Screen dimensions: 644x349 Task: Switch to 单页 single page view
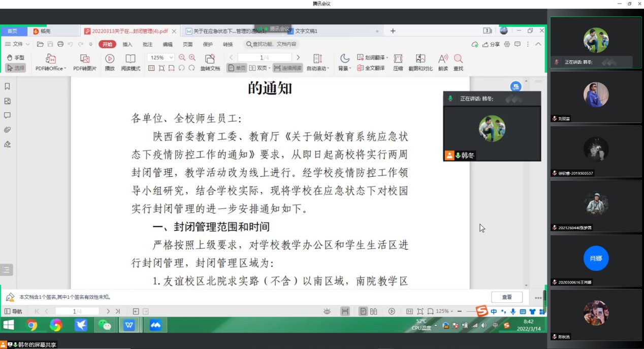(237, 68)
